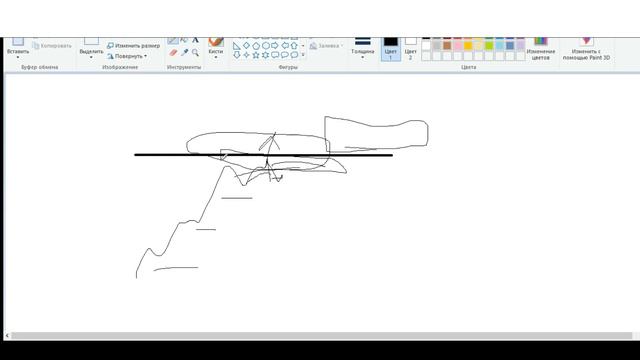Pick the blue-gray color swatch
This screenshot has height=360, width=640.
[x=510, y=46]
